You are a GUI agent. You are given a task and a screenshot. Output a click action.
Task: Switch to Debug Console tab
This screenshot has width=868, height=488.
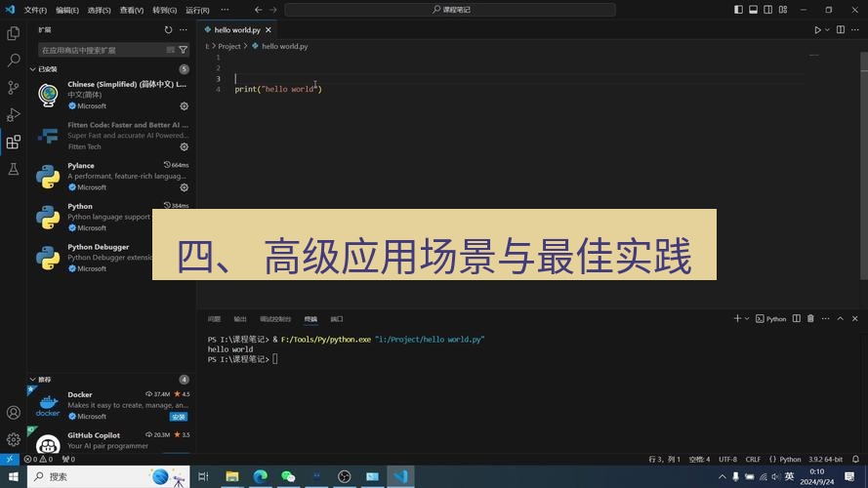(275, 319)
